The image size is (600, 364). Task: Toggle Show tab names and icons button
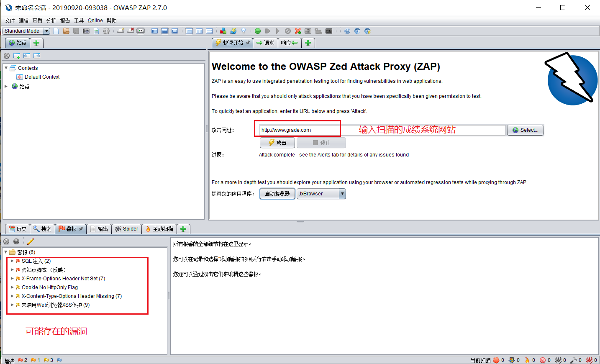tap(141, 31)
